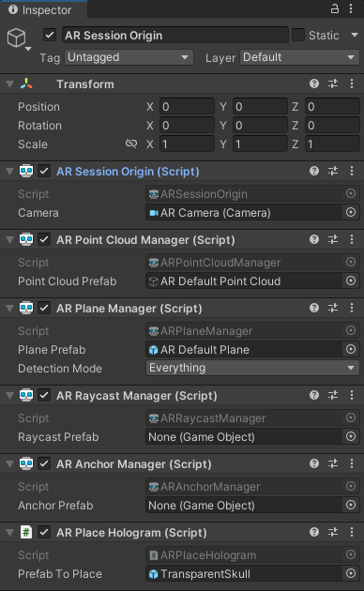Image resolution: width=364 pixels, height=591 pixels.
Task: Toggle constrained proportions link icon on Scale
Action: click(131, 144)
